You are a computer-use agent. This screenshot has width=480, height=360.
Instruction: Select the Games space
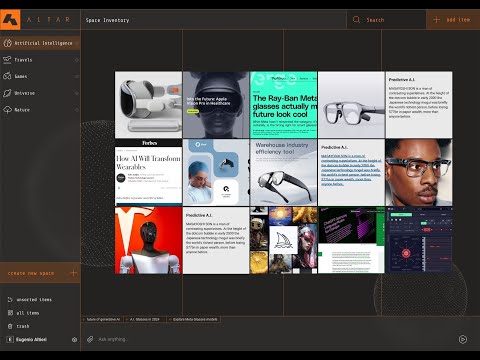click(40, 76)
